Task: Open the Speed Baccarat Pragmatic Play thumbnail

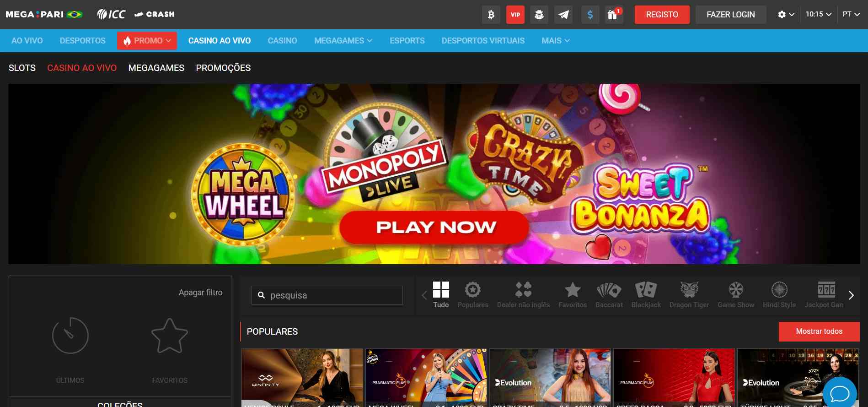Action: 674,378
